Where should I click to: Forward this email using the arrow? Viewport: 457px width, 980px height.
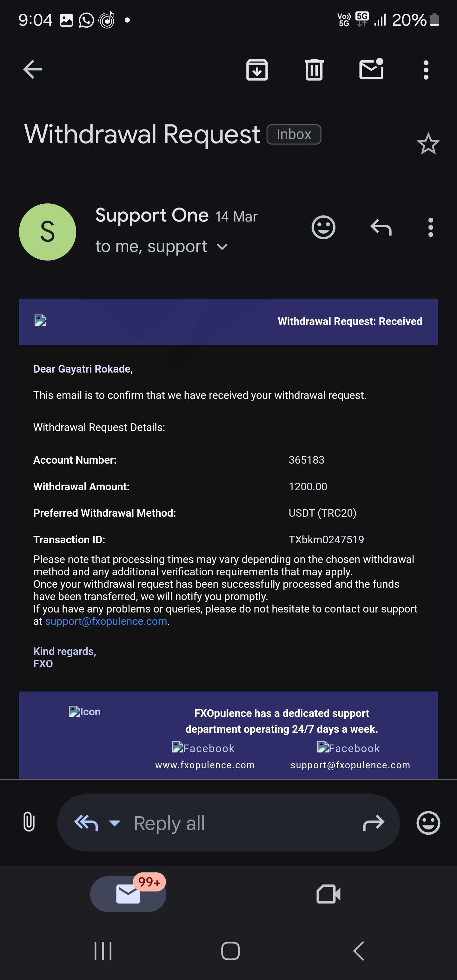coord(373,823)
